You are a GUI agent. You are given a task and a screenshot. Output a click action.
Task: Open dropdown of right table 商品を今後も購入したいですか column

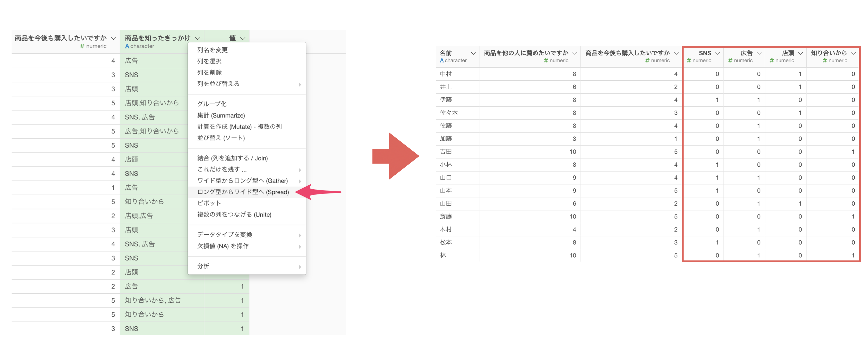pyautogui.click(x=676, y=53)
